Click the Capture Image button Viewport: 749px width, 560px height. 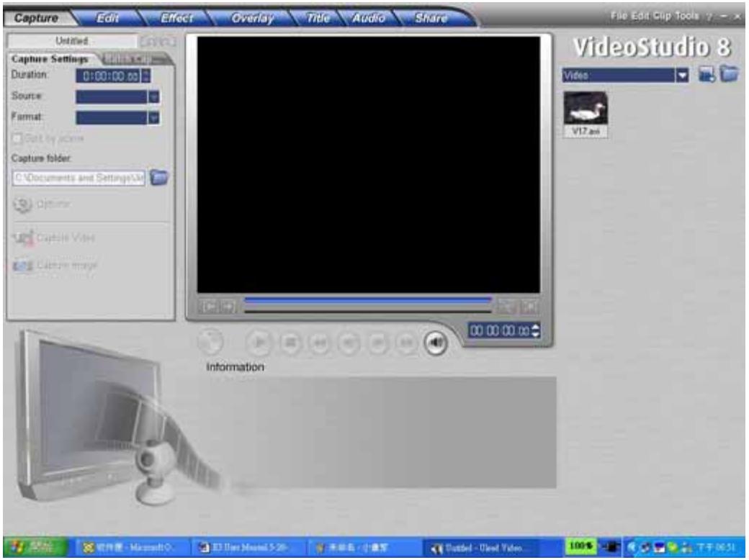click(x=55, y=266)
